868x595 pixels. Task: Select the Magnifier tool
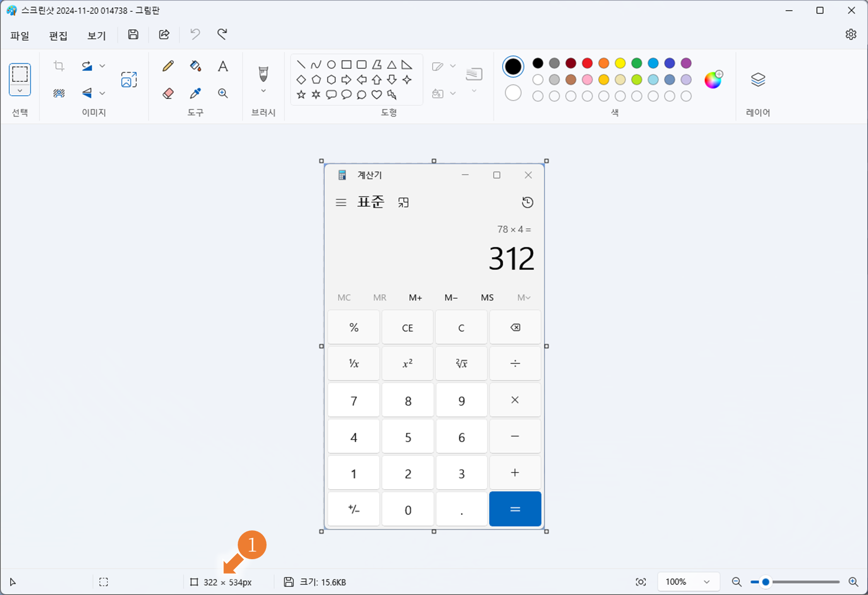click(223, 93)
